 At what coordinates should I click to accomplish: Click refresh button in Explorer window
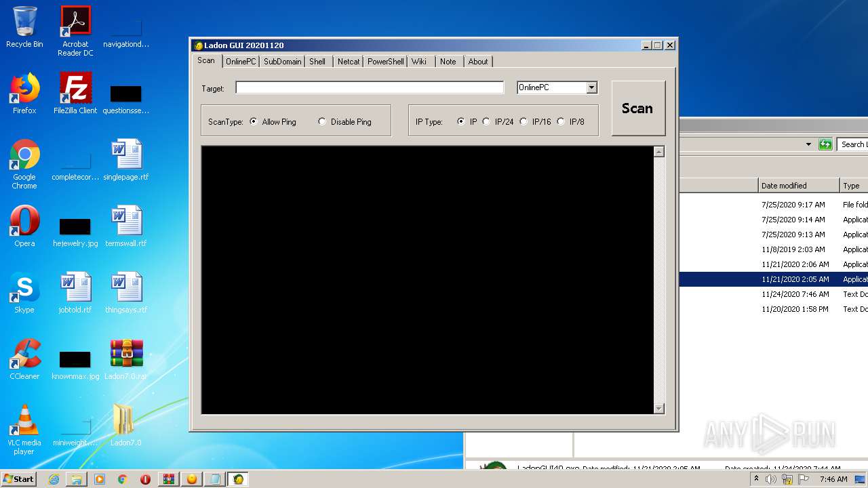[825, 144]
